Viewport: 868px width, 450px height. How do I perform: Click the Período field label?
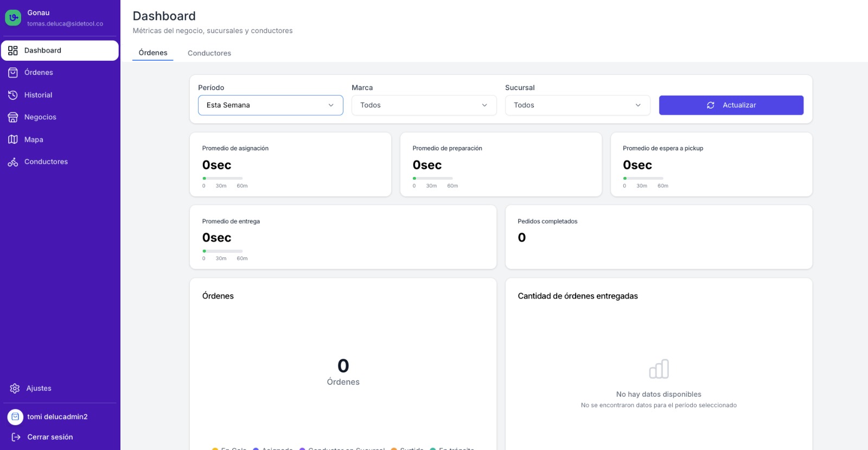click(211, 87)
